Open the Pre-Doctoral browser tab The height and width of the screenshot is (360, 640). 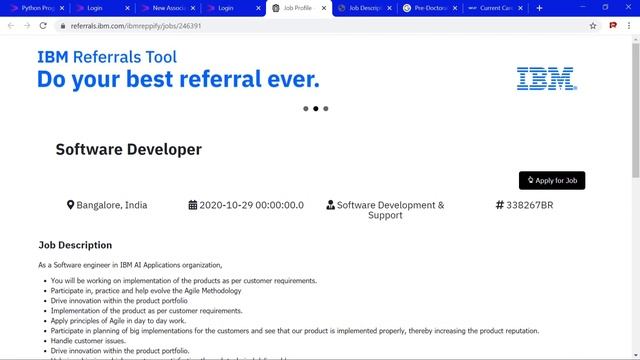[430, 8]
